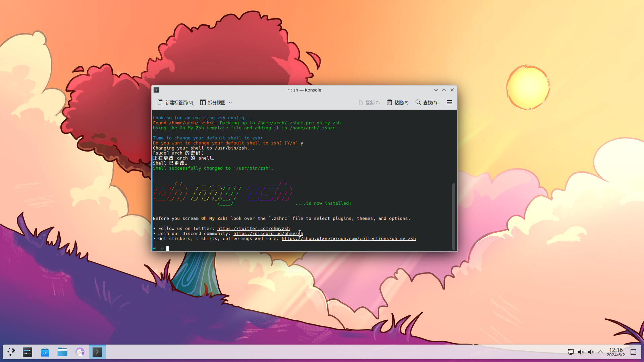Click the Konsole title "~ : sh — Konsole"
Viewport: 644px width, 362px height.
(304, 90)
